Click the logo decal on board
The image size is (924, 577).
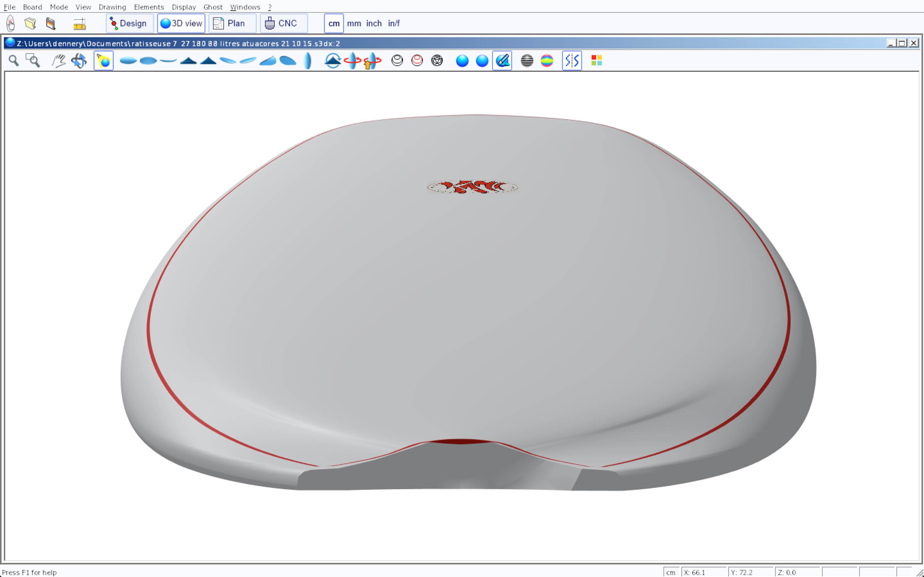click(x=472, y=187)
